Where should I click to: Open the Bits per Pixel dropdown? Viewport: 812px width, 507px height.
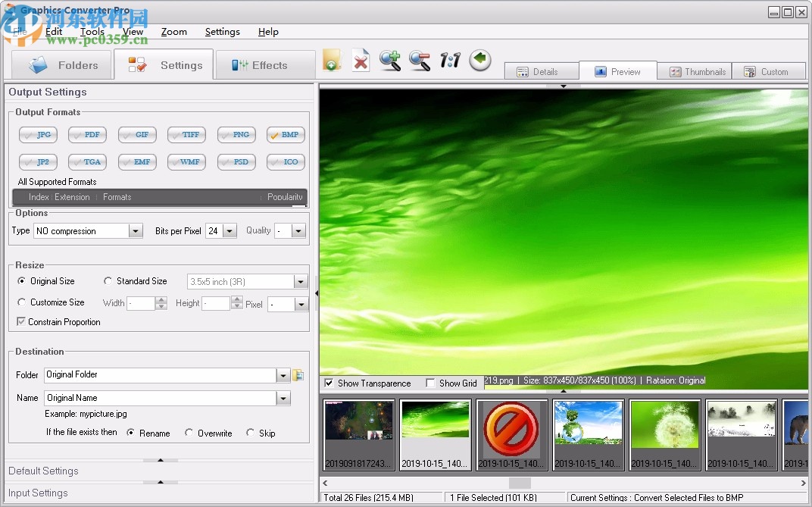tap(230, 230)
